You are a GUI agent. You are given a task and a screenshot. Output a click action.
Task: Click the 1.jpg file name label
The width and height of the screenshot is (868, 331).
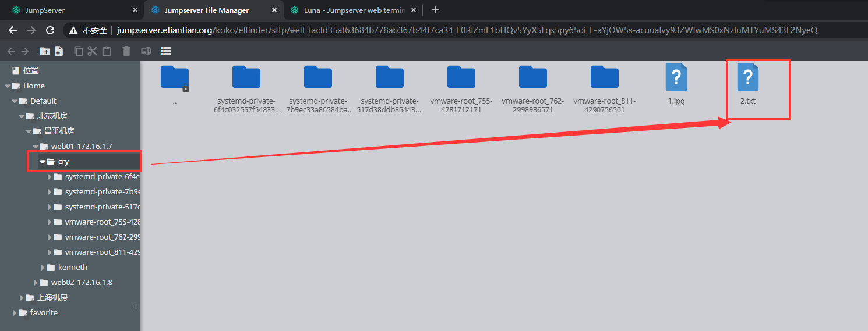[676, 101]
